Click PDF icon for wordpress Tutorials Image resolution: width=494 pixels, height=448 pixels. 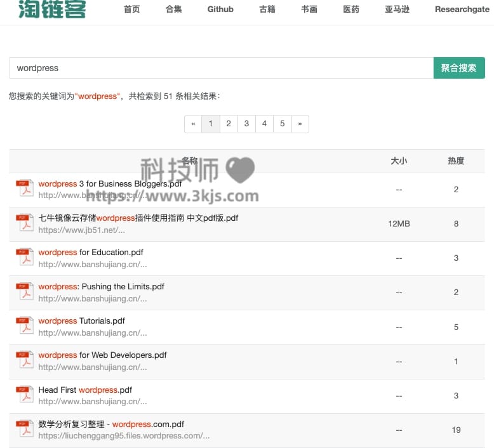25,326
